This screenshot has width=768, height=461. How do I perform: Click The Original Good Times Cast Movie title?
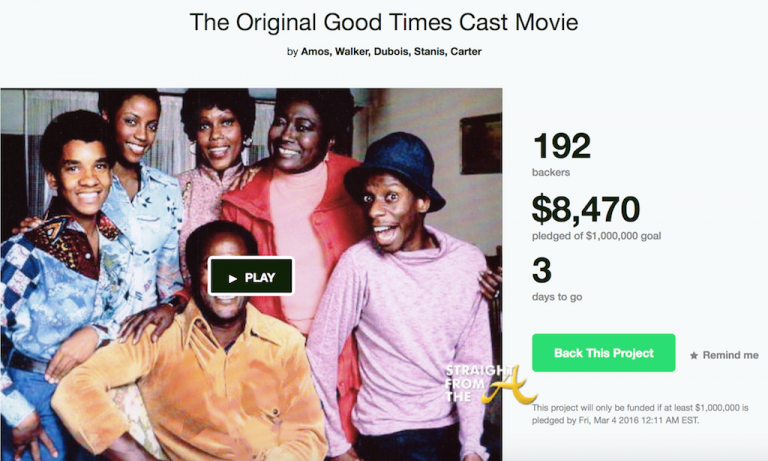383,21
